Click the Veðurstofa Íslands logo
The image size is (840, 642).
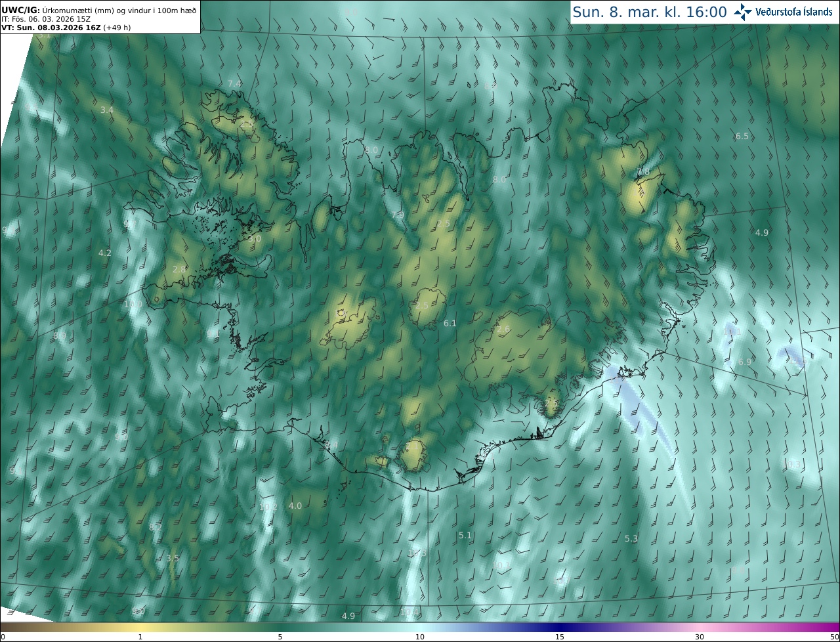pos(783,12)
